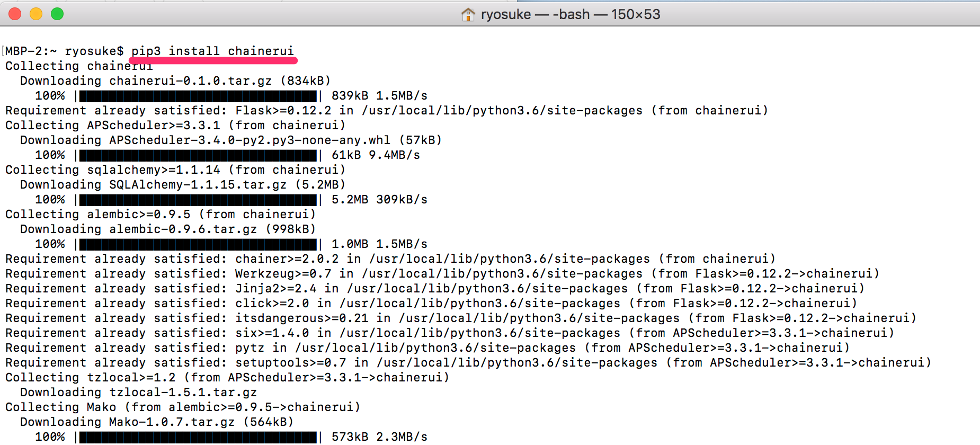Screen dimensions: 980x445
Task: Click the 'Downloading APScheduler-3.4.0' wheel line
Action: [231, 140]
